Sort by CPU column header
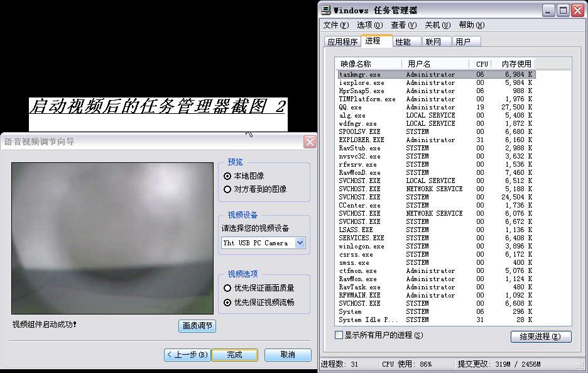 (480, 64)
